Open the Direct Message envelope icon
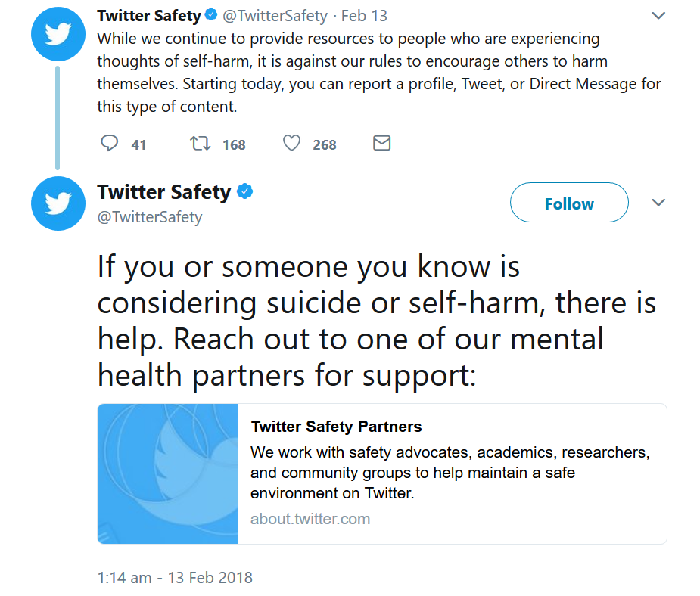 [x=381, y=143]
